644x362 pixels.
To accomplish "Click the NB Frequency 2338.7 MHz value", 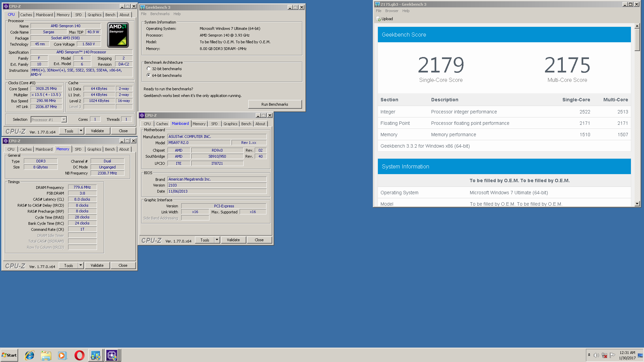I will pyautogui.click(x=107, y=173).
